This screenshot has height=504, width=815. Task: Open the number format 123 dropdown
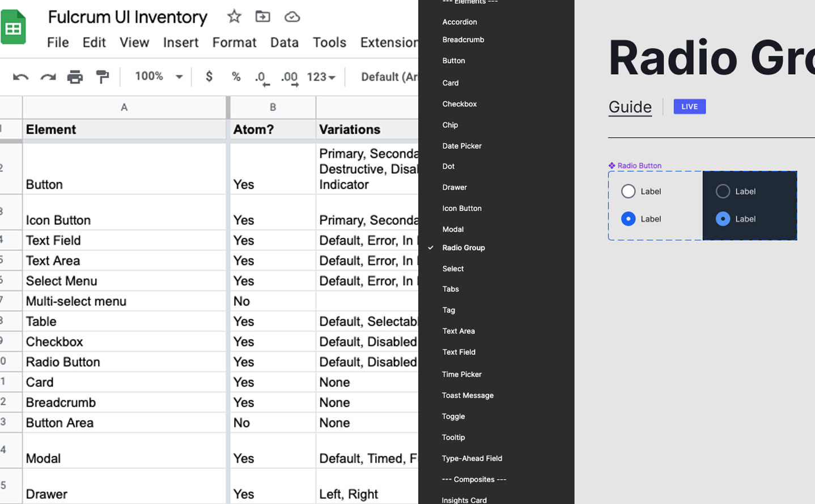pos(321,76)
